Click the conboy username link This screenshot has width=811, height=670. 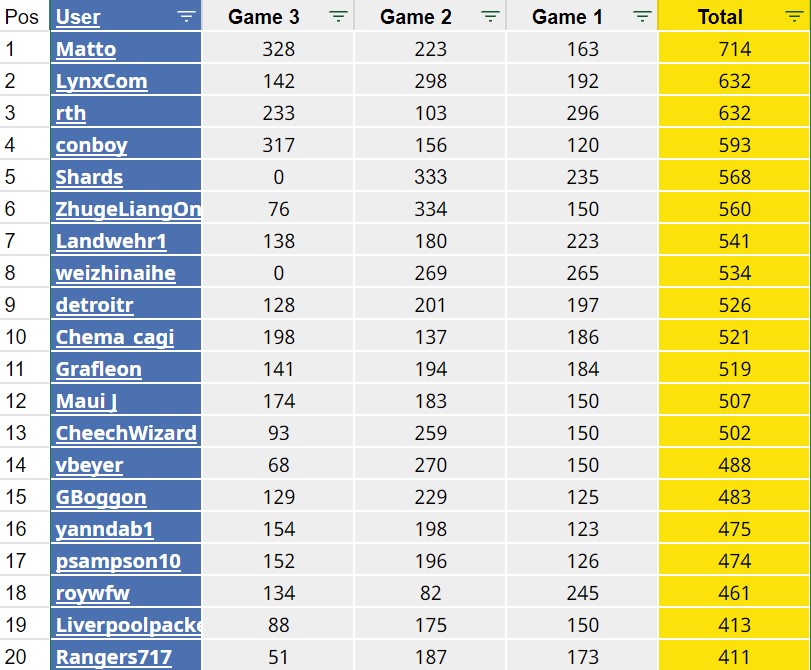click(x=91, y=145)
